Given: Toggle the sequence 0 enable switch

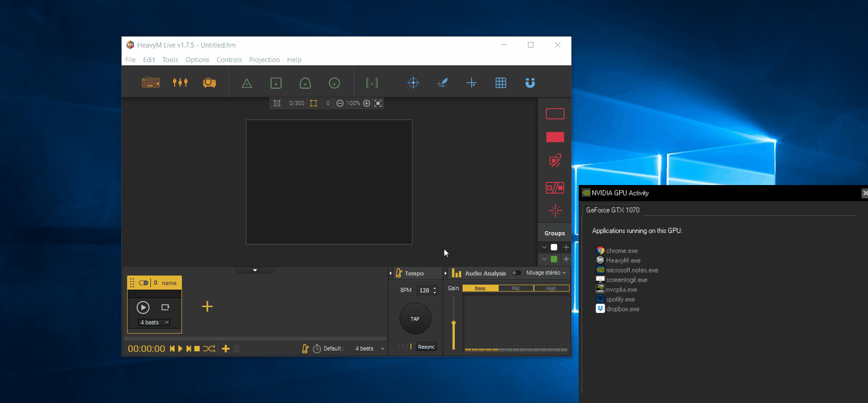Looking at the screenshot, I should pos(144,283).
